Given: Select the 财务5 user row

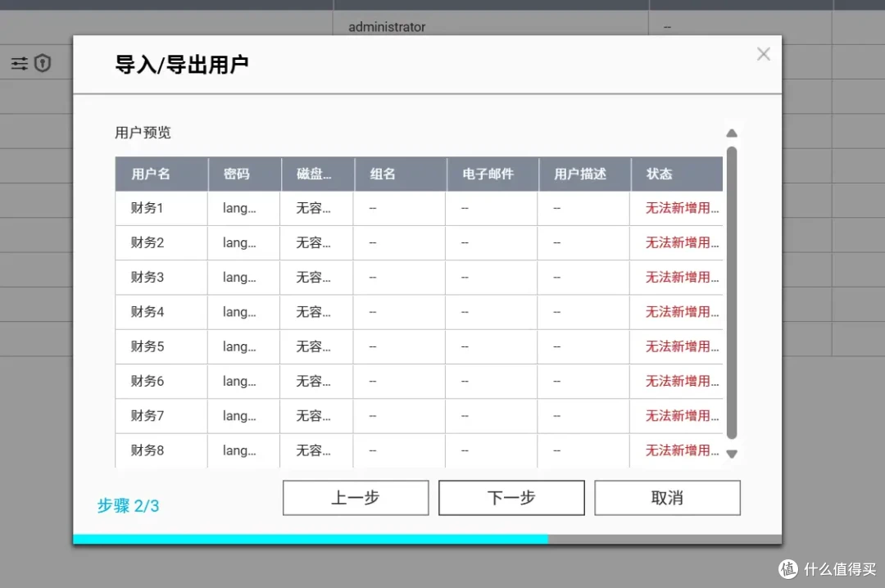Looking at the screenshot, I should 419,346.
